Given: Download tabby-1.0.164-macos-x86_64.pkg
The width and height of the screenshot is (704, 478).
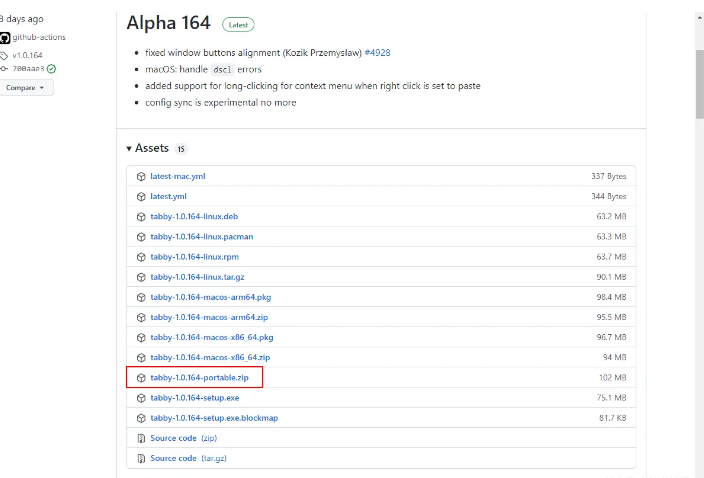Looking at the screenshot, I should pyautogui.click(x=211, y=337).
